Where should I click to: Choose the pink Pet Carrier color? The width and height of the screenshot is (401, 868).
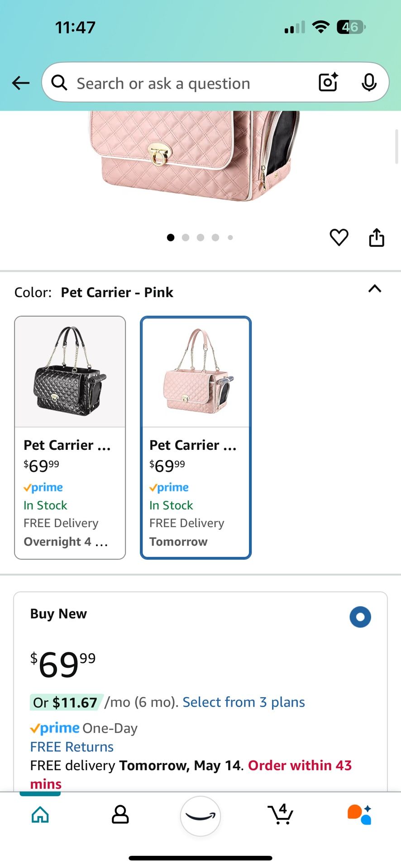pyautogui.click(x=196, y=437)
